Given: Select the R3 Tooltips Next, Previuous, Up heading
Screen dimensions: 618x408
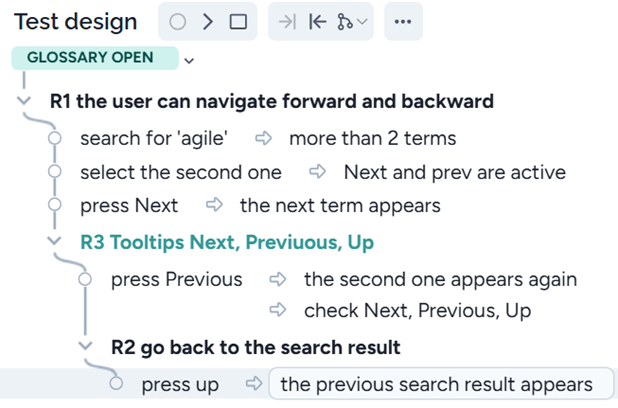Looking at the screenshot, I should (227, 242).
